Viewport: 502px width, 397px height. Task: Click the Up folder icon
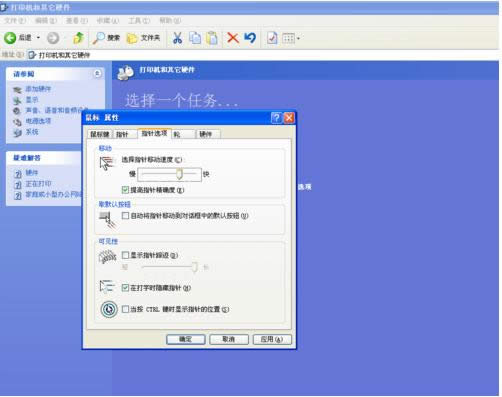(79, 38)
